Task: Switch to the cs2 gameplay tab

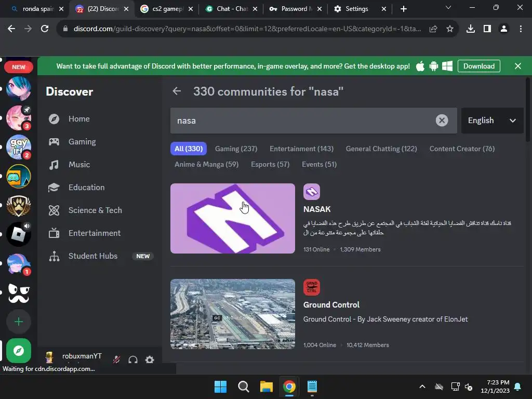Action: coord(166,9)
